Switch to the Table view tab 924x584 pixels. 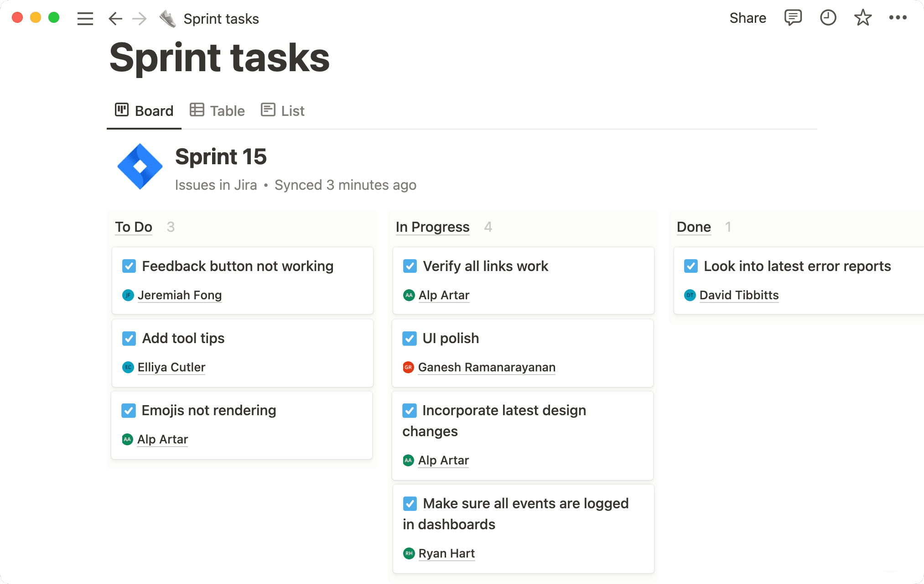point(217,110)
